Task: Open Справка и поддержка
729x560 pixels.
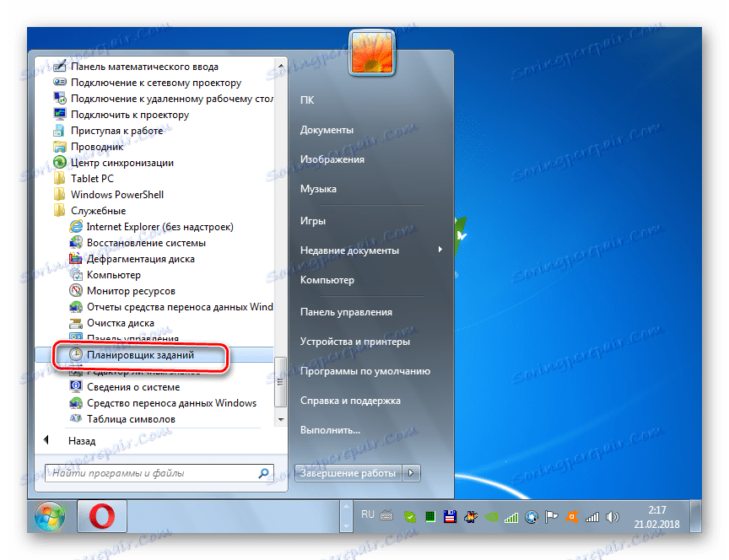Action: (x=350, y=401)
